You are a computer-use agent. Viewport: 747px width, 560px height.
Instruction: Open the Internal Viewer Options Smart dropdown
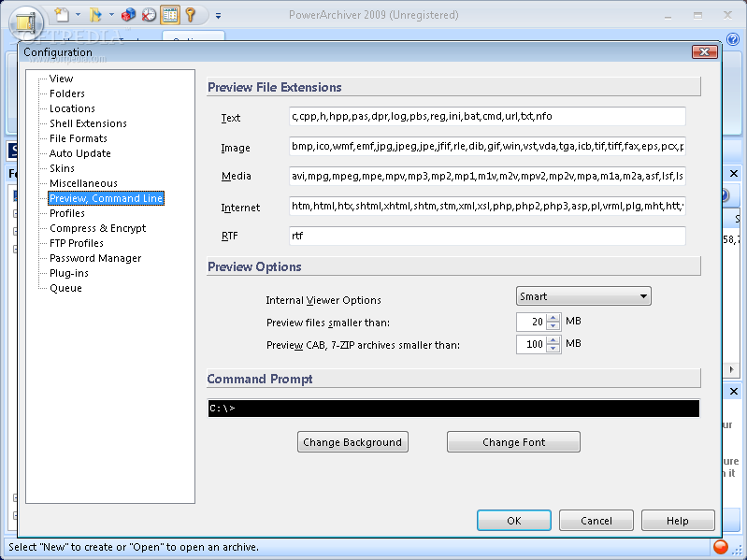[x=583, y=296]
